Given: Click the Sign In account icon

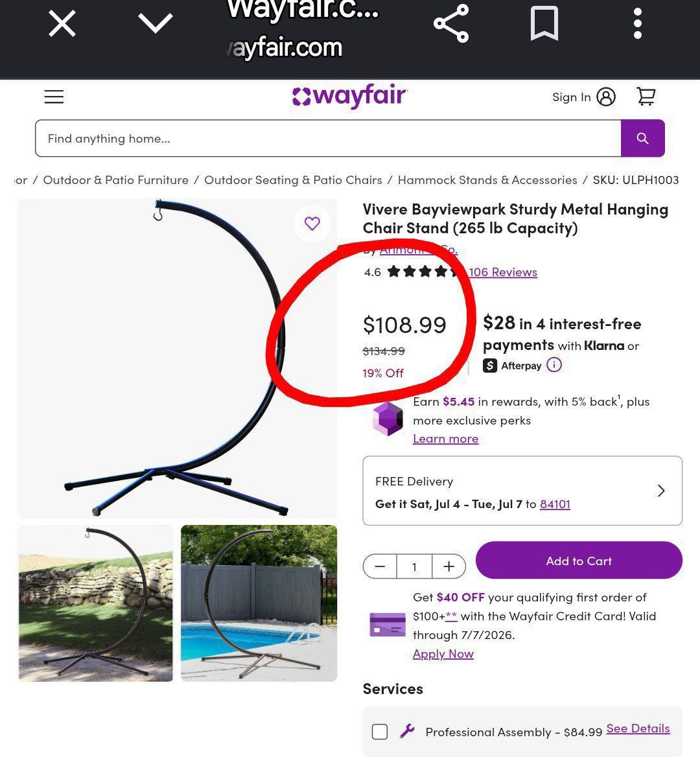Looking at the screenshot, I should (606, 97).
